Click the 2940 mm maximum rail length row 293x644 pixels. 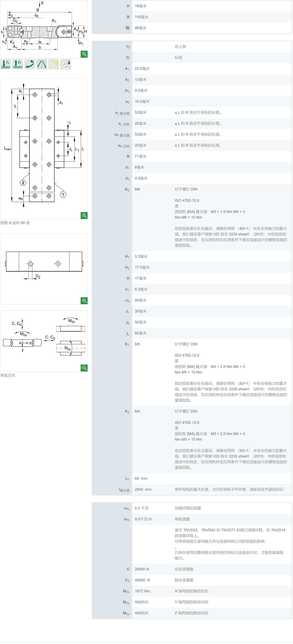[x=143, y=489]
